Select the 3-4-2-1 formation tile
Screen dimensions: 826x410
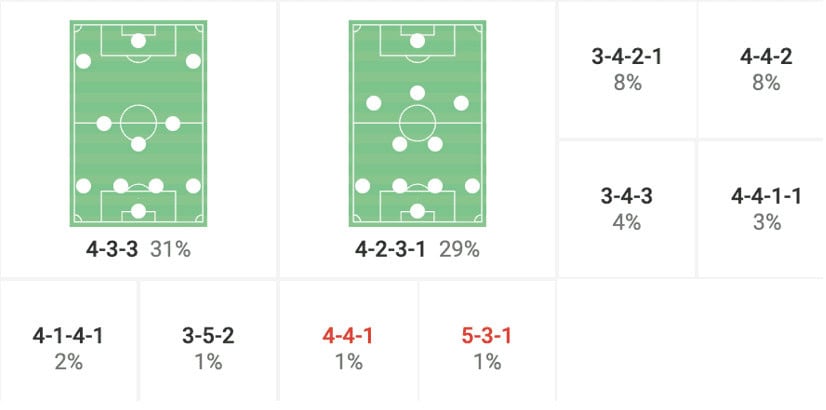coord(627,69)
